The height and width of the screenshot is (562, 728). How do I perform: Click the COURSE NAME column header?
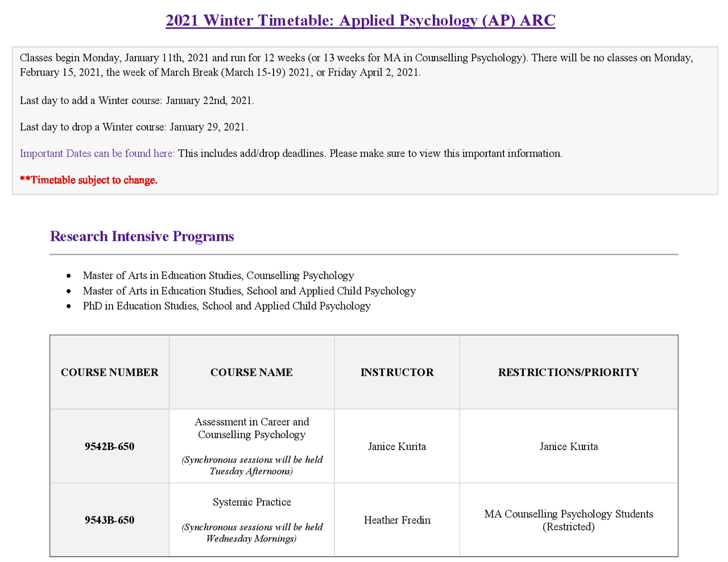click(251, 372)
